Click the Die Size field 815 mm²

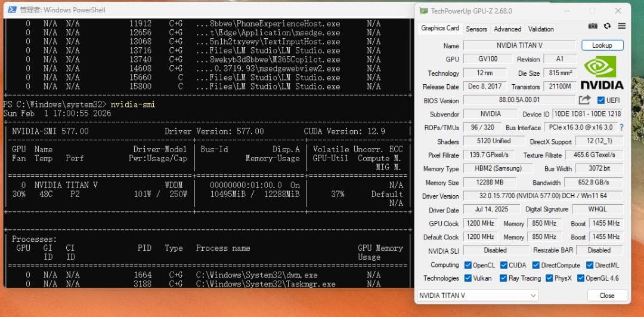coord(560,73)
